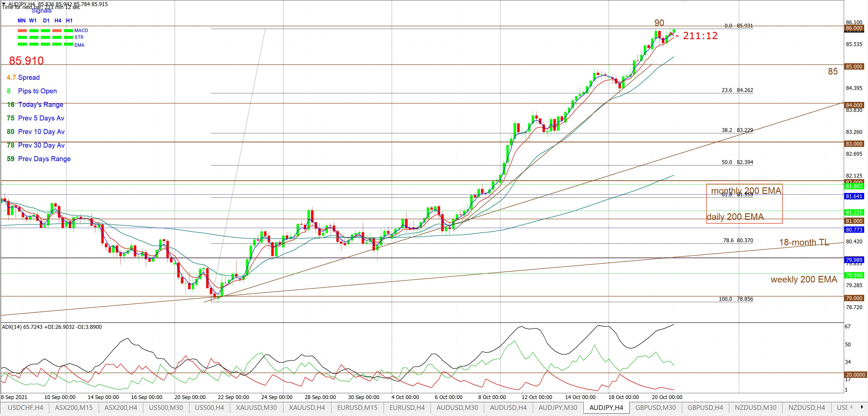Open the NZDUSD,H4 chart tab
The height and width of the screenshot is (416, 868).
(807, 408)
